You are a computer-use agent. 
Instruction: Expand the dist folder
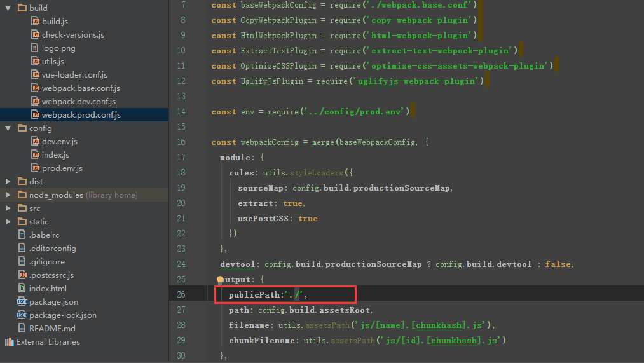point(8,182)
